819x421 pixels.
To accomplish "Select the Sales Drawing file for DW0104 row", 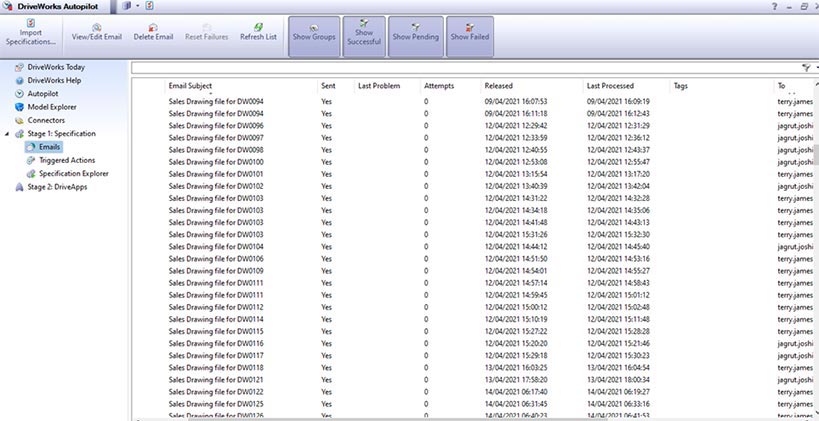I will click(473, 247).
